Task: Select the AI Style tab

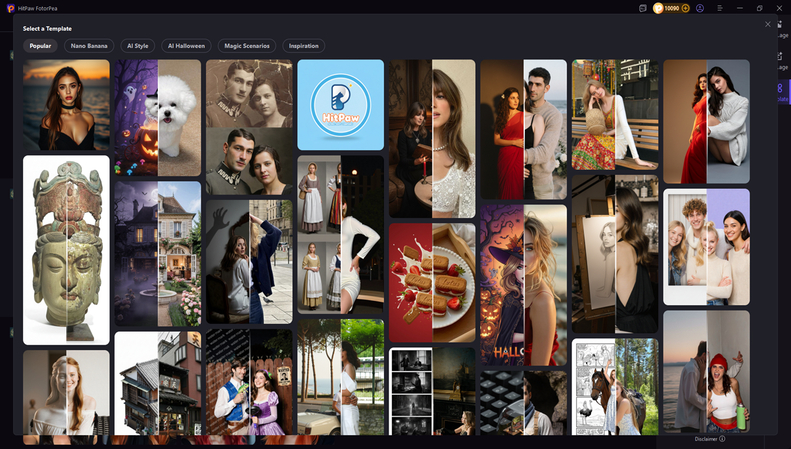Action: pos(138,46)
